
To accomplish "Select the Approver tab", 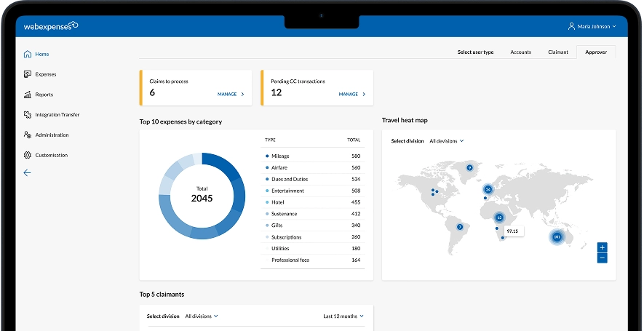I will tap(595, 52).
